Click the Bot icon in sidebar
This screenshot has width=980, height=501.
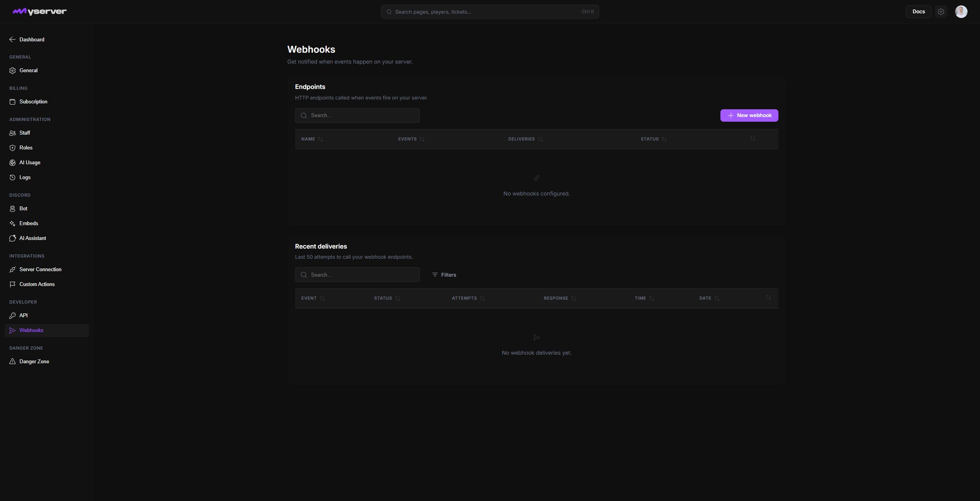pos(12,209)
